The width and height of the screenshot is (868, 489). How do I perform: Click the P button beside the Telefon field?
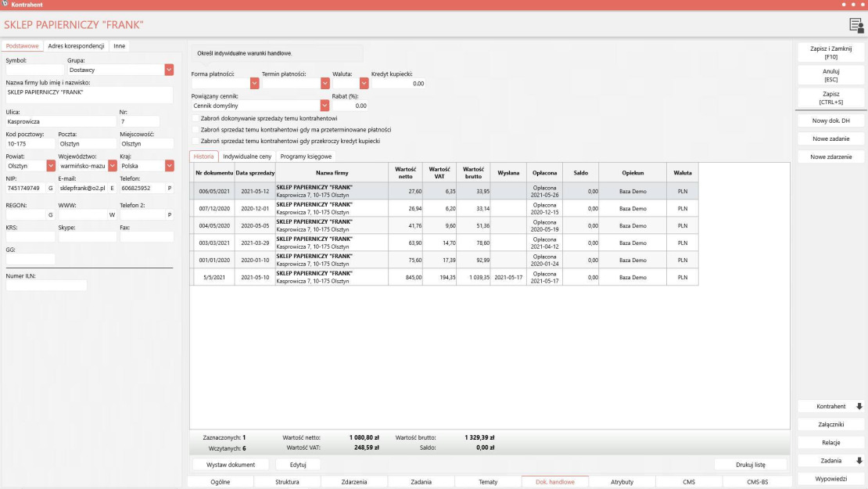(170, 189)
